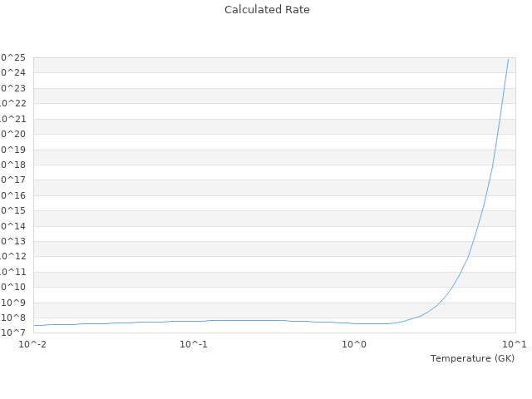Click the 10^-2 x-axis tick label
532x399 pixels.
(x=32, y=344)
